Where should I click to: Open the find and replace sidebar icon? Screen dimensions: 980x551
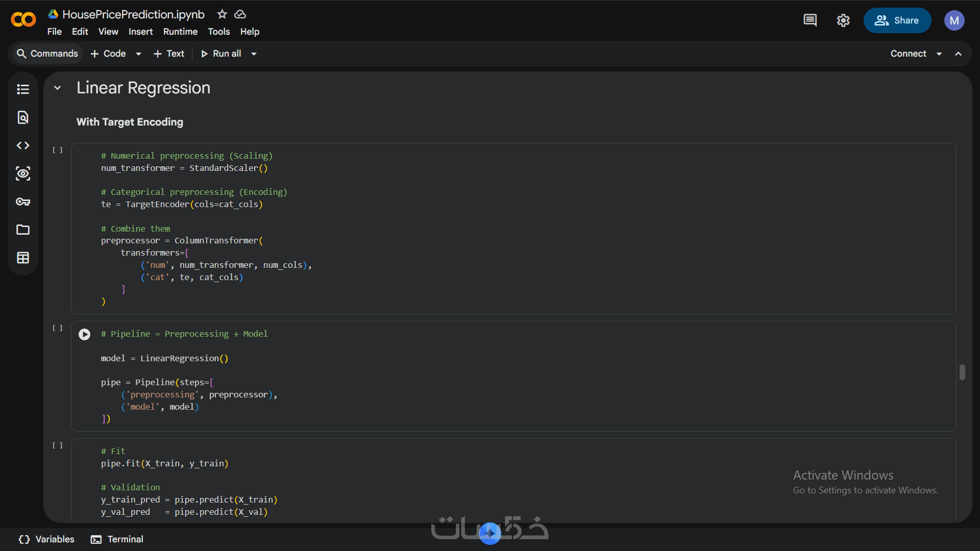(23, 117)
